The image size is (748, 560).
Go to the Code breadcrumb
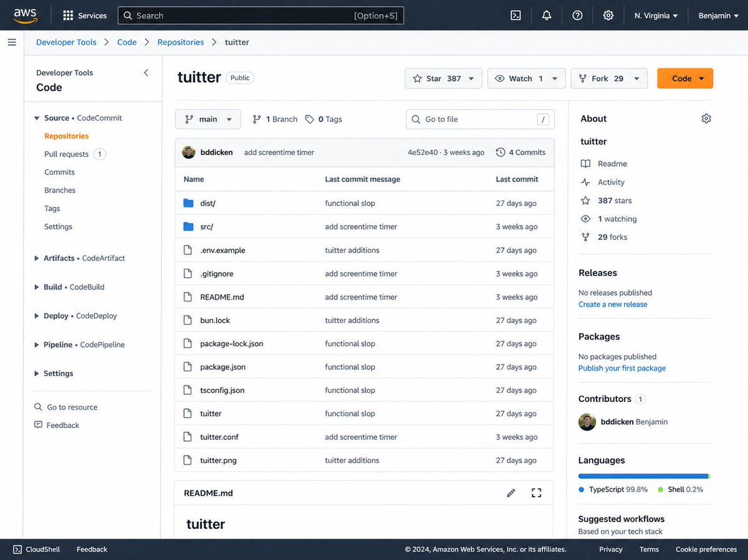[127, 42]
